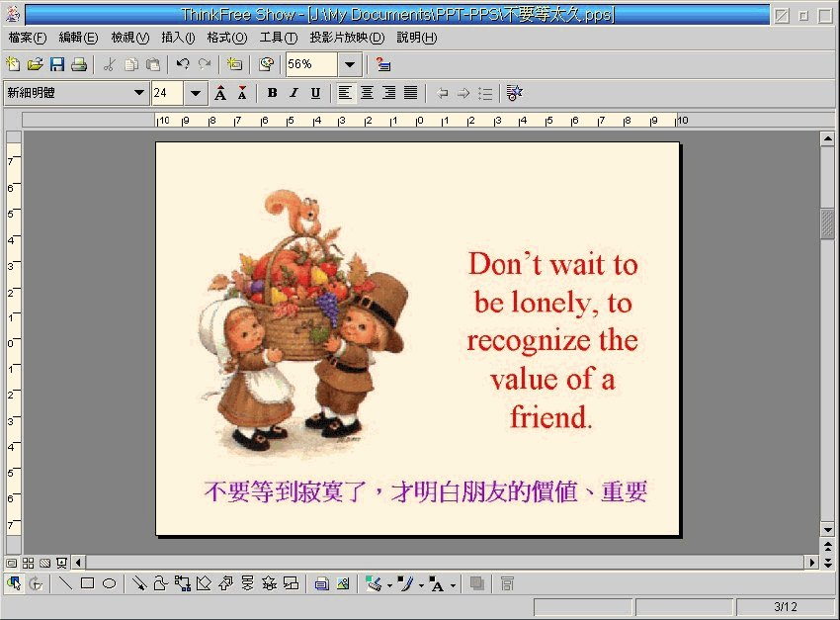Save the presentation with the floppy icon
Screen dimensions: 840x620
56,65
